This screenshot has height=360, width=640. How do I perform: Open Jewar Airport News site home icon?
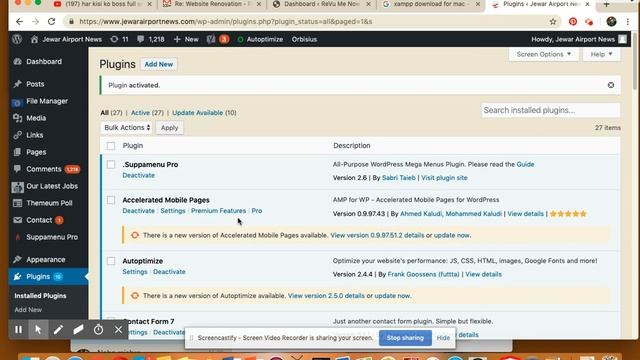pyautogui.click(x=34, y=39)
